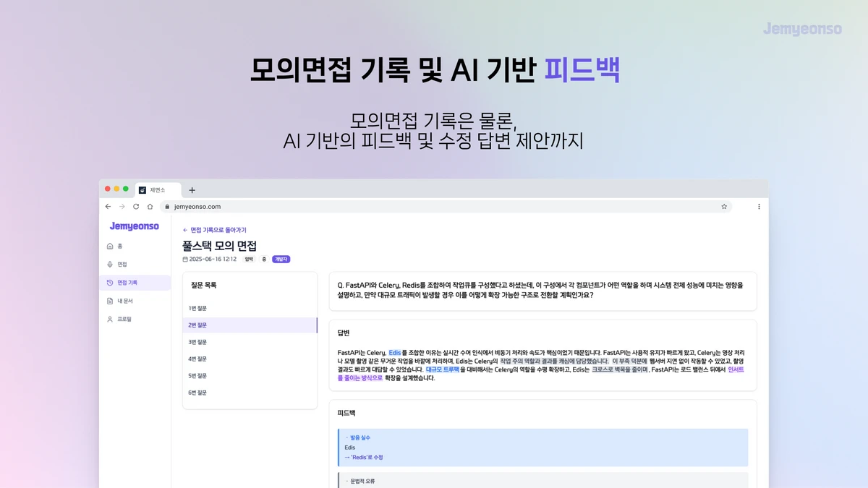Select 3번 질문 in the question list

click(x=250, y=342)
